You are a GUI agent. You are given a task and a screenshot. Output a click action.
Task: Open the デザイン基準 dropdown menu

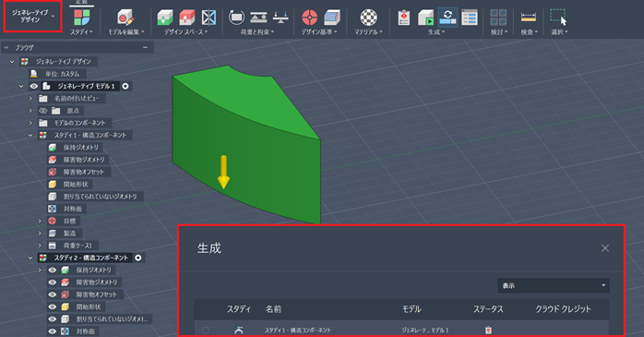coord(319,31)
